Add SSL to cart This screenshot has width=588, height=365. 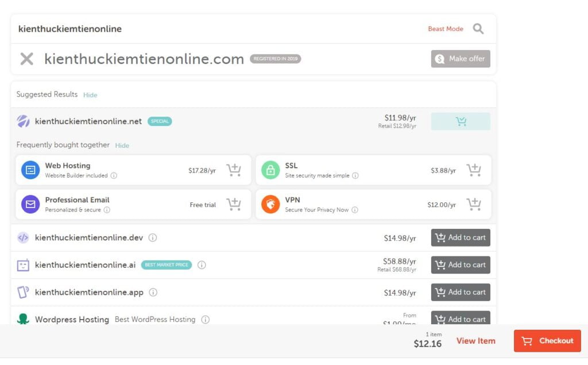pos(474,170)
